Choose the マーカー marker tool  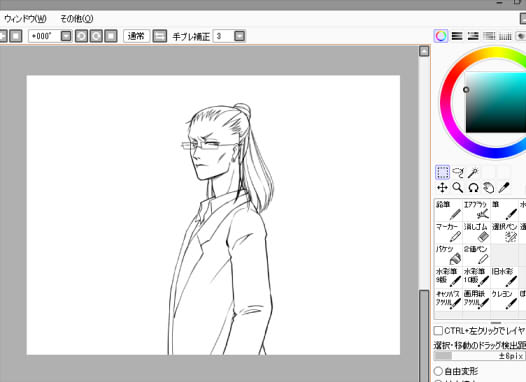tap(449, 232)
